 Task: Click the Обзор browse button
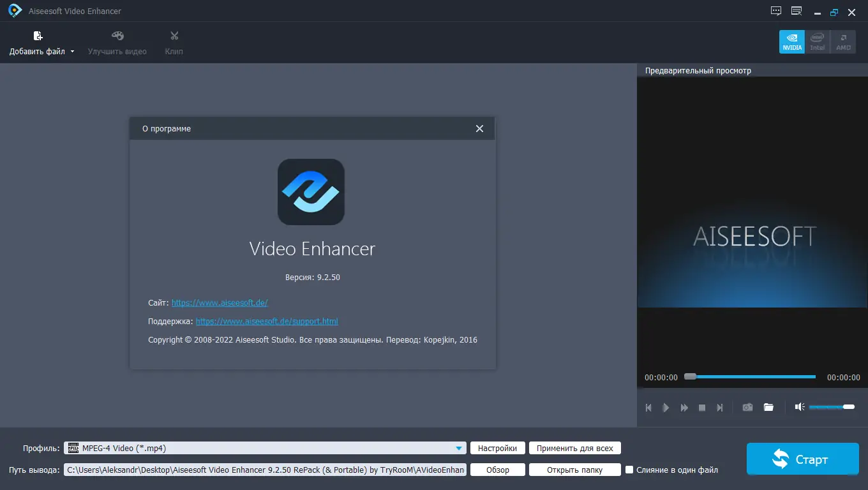coord(498,470)
